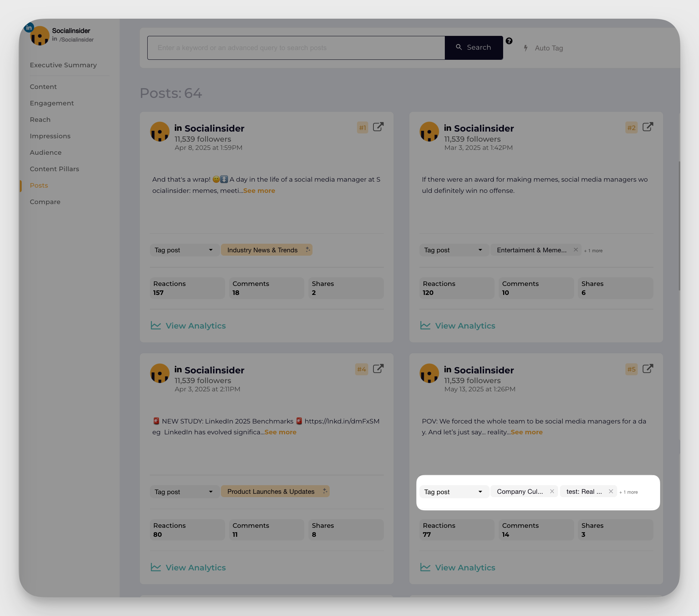Open Content Pillars in sidebar
This screenshot has height=616, width=699.
55,169
